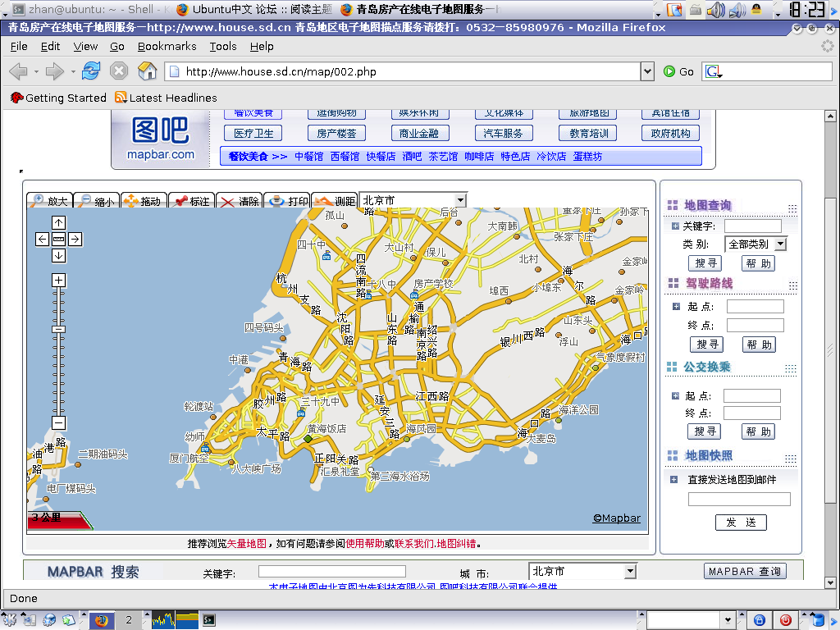Reload the current page
Viewport: 840px width, 630px height.
(91, 71)
